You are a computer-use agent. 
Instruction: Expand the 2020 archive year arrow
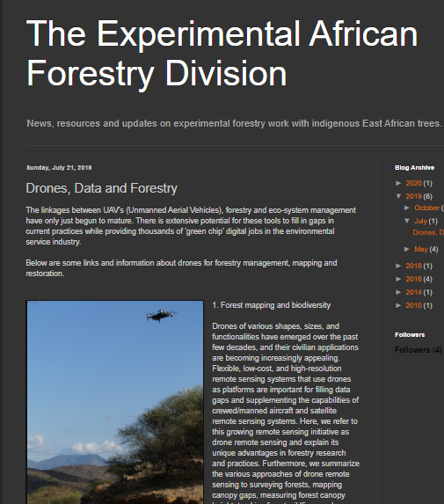(x=398, y=183)
